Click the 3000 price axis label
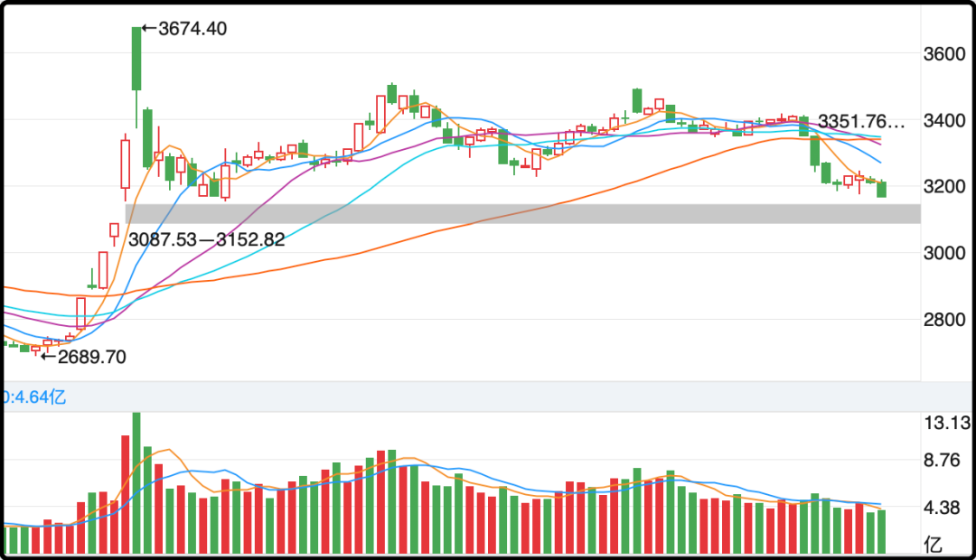 (x=946, y=254)
